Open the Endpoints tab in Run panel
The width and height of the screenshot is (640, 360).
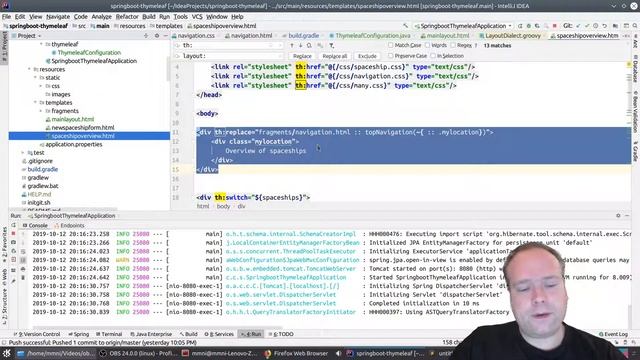(69, 225)
